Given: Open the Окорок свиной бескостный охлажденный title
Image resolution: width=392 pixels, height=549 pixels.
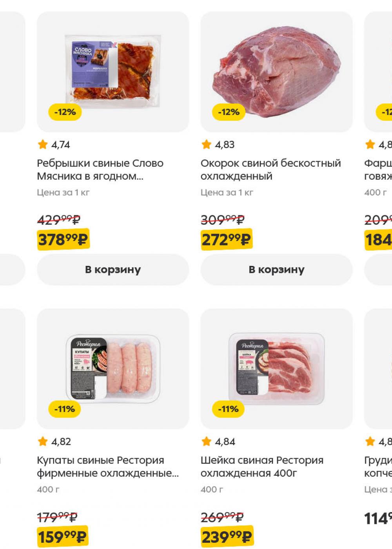Looking at the screenshot, I should tap(270, 169).
